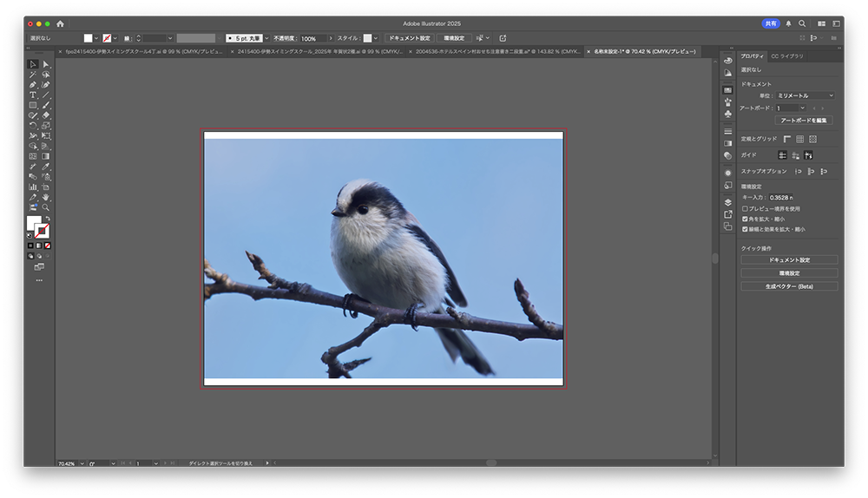
Task: Switch to the プロパティ tab
Action: [753, 56]
